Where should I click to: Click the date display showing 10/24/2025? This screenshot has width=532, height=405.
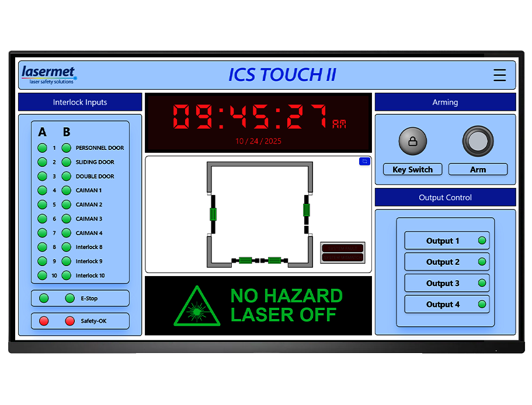tap(258, 140)
